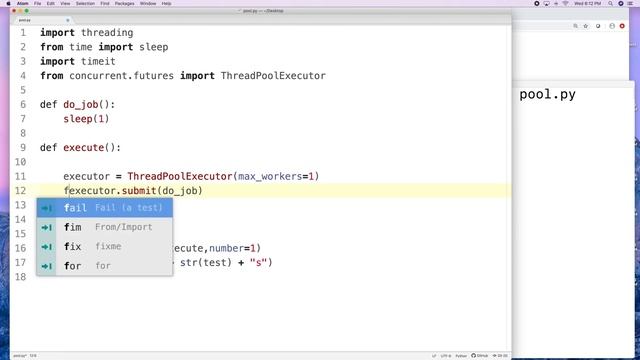640x360 pixels.
Task: Click the bookmark star in browser toolbar
Action: pyautogui.click(x=586, y=26)
